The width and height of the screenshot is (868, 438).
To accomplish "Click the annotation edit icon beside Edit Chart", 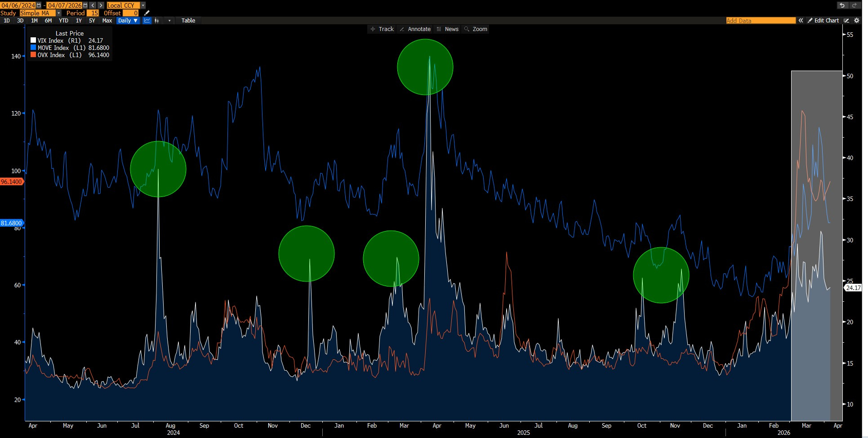I will [846, 21].
